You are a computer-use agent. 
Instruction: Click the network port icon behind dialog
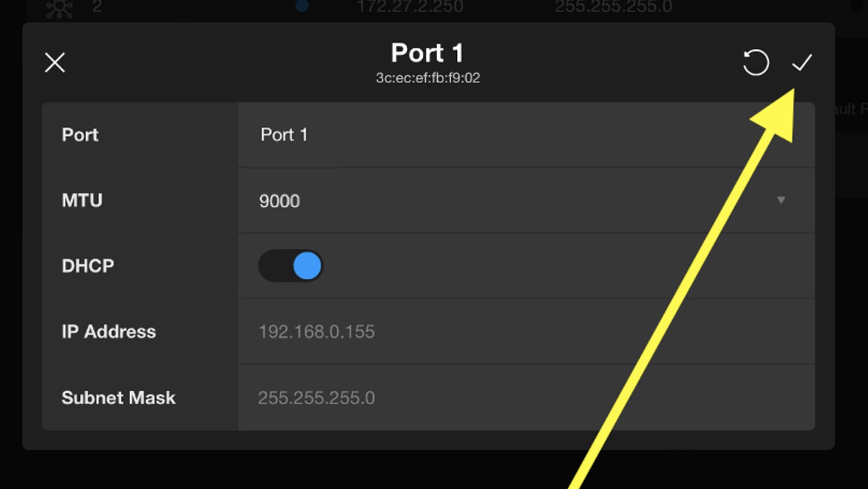coord(59,9)
